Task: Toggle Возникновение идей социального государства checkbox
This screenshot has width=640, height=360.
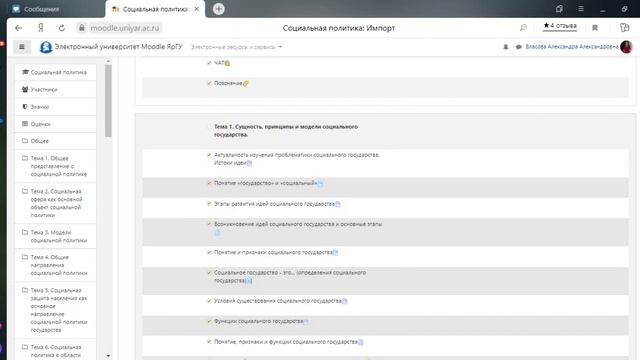Action: pos(209,224)
